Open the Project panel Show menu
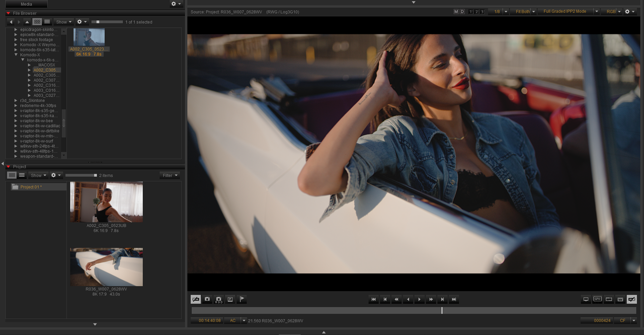644x335 pixels. (38, 175)
